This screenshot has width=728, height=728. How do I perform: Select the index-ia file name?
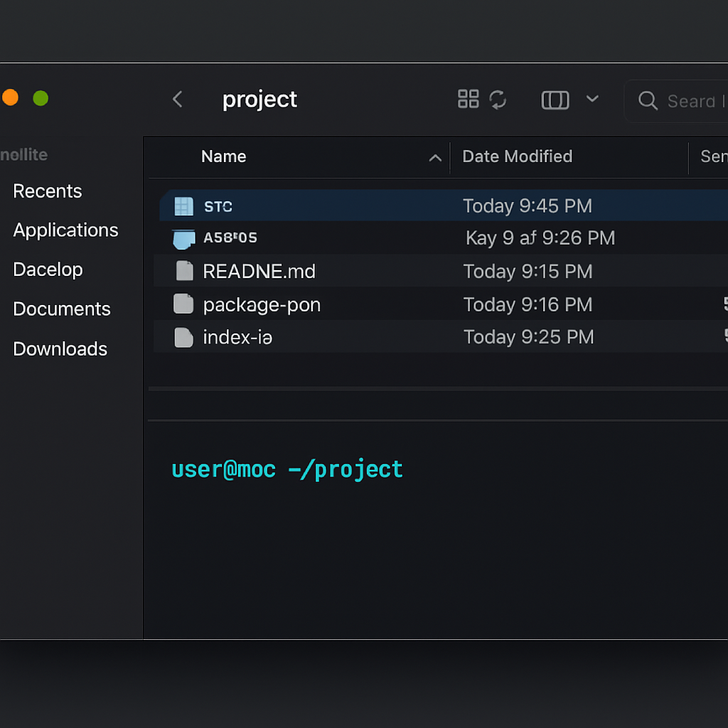coord(237,338)
